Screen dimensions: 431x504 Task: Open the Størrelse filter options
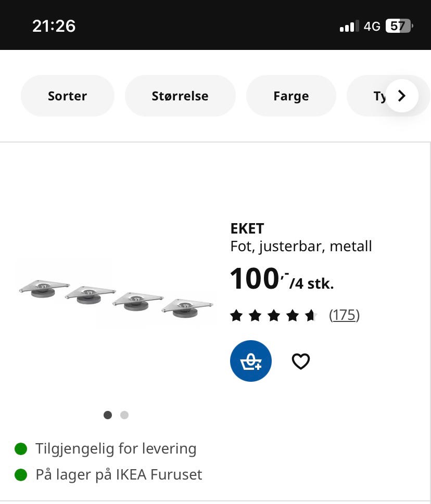(180, 96)
